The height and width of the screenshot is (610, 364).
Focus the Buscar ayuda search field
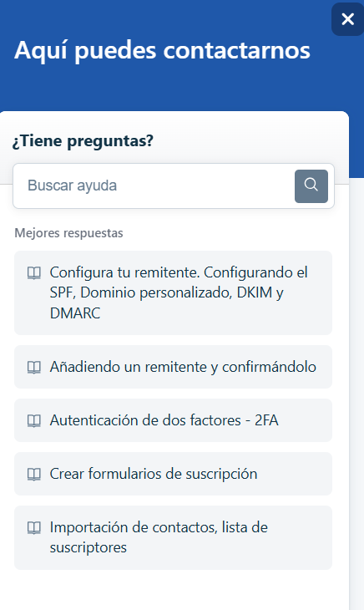click(154, 186)
